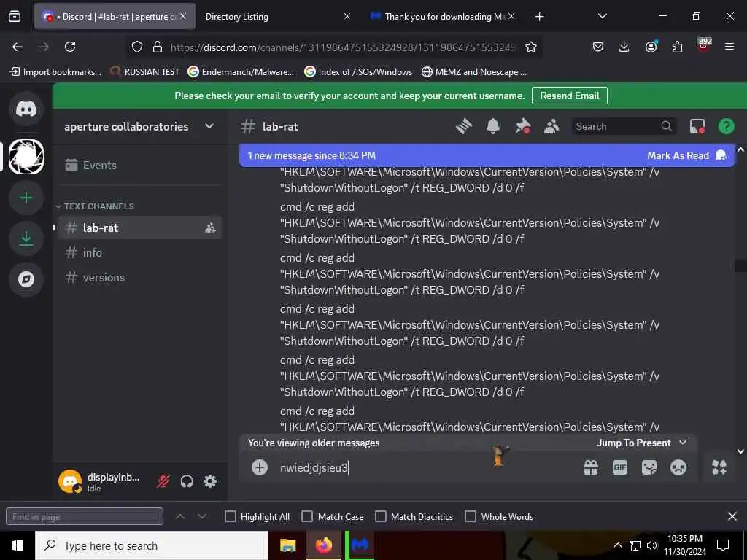Open the Index of /ISOs/Windows bookmark
The width and height of the screenshot is (747, 560).
358,72
